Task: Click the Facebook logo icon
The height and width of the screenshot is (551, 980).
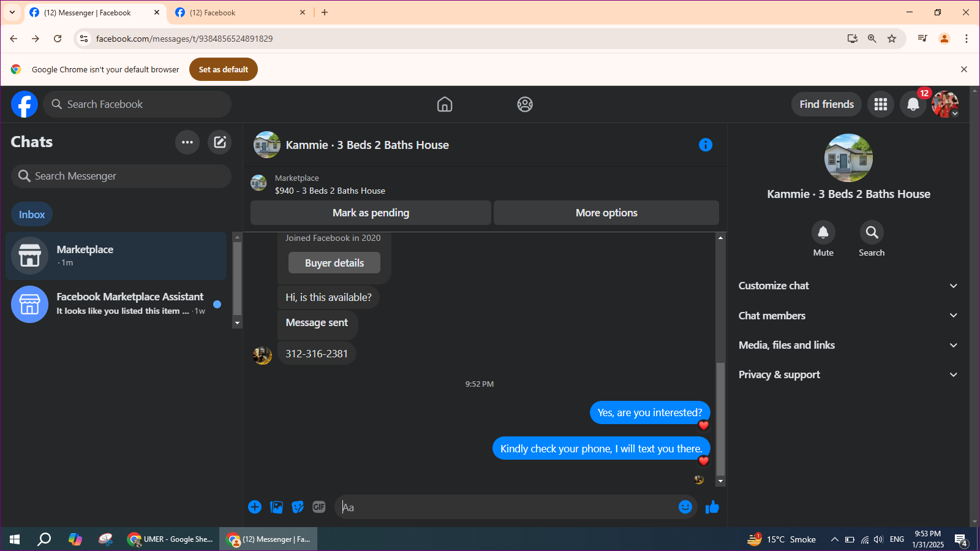Action: (24, 104)
